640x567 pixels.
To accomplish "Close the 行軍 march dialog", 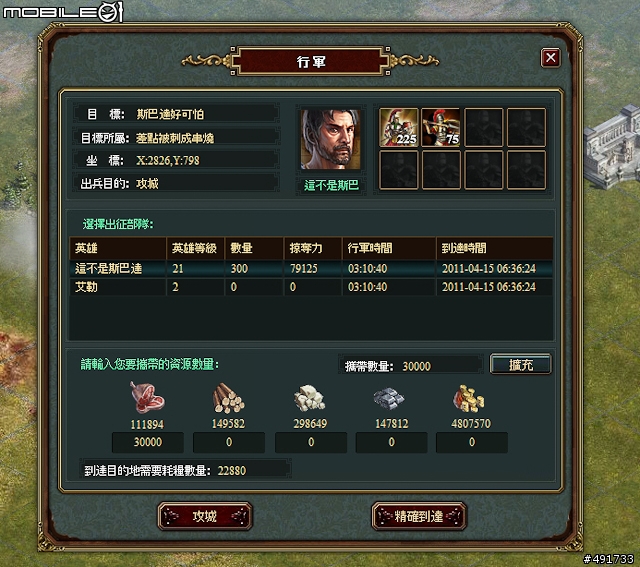I will coord(551,58).
